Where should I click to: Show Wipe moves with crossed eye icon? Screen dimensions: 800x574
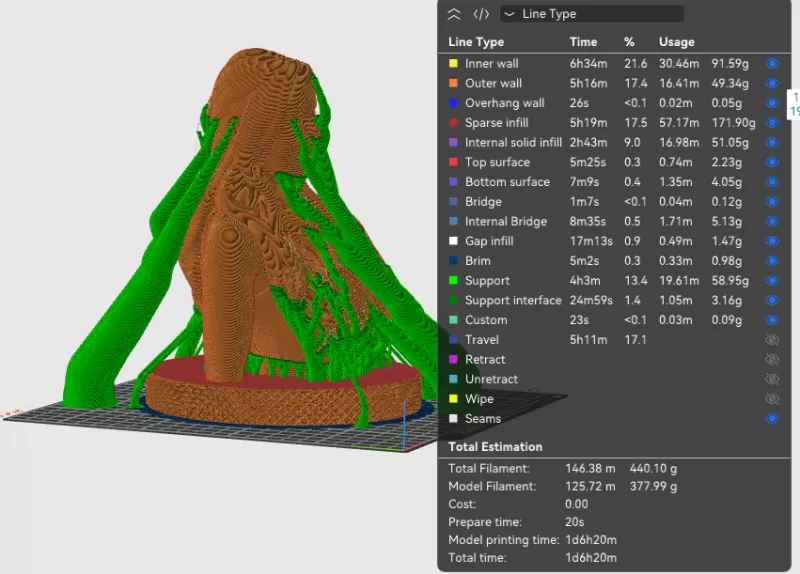[x=772, y=399]
